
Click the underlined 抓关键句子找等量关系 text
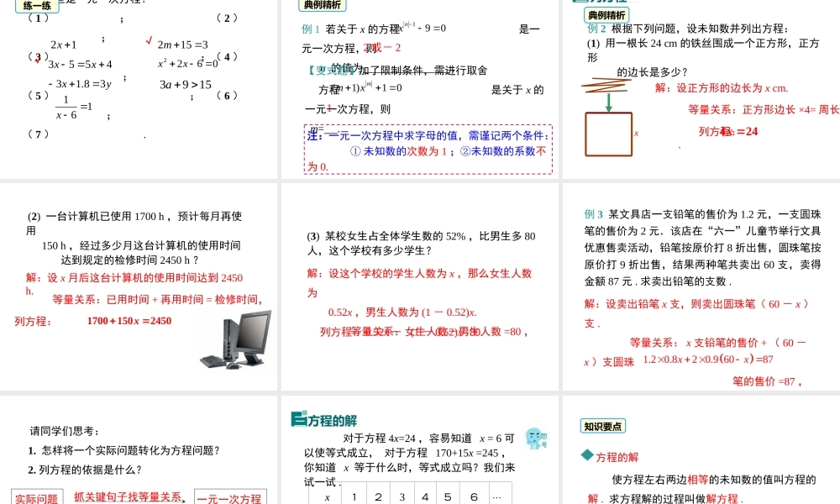[x=128, y=497]
